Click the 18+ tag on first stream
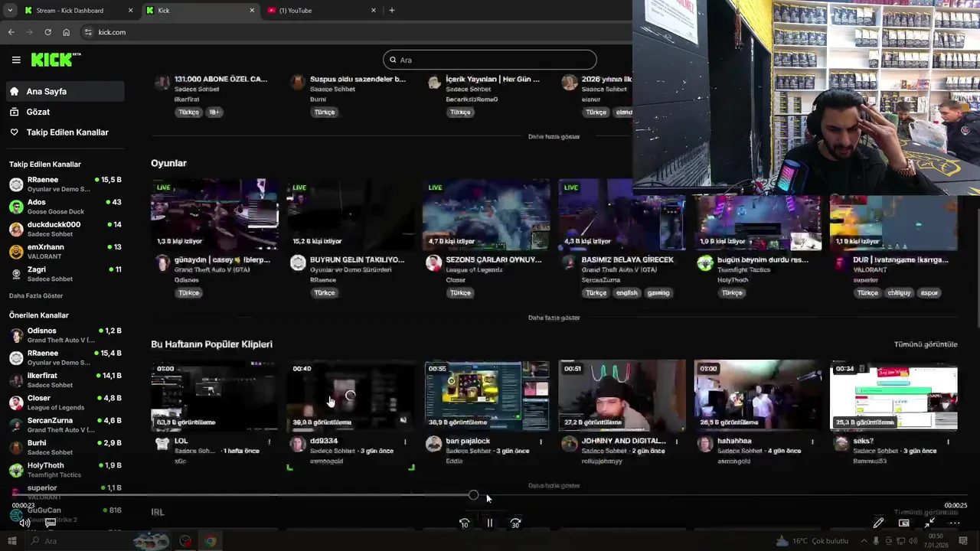 click(214, 112)
